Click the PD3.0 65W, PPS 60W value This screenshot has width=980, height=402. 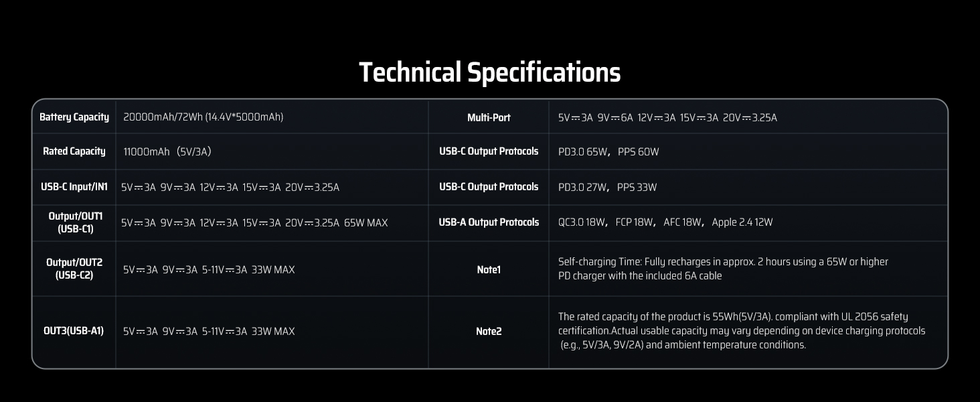(608, 152)
